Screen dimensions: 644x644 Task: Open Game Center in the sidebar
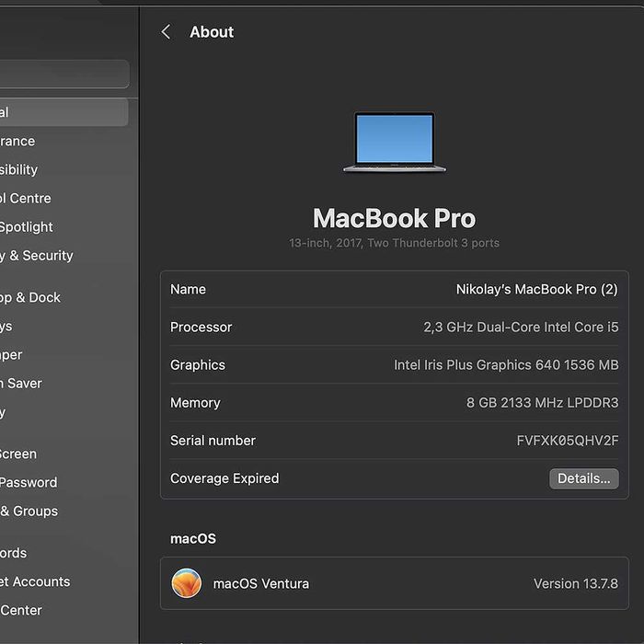point(21,610)
